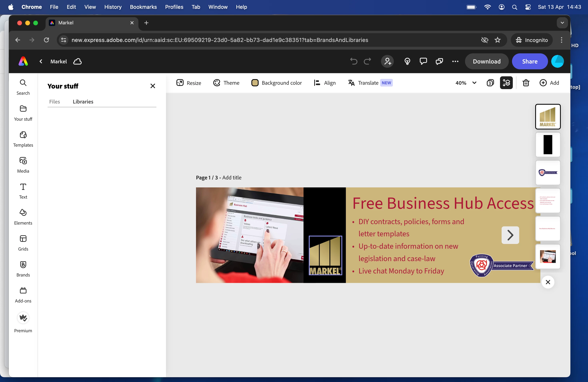Screen dimensions: 588x382
Task: Delete page with the trash icon
Action: tap(526, 83)
